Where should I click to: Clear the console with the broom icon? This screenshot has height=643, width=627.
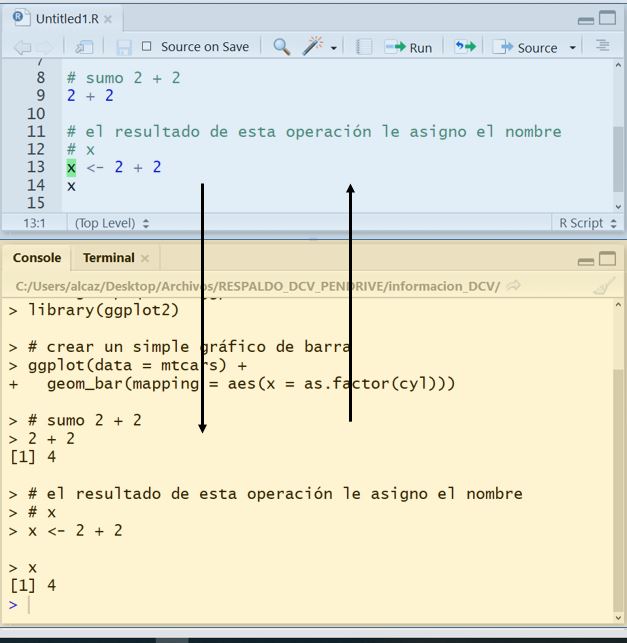pyautogui.click(x=603, y=286)
